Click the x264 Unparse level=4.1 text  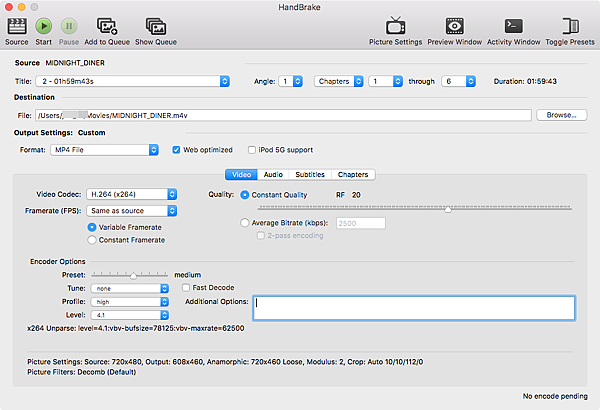point(135,328)
